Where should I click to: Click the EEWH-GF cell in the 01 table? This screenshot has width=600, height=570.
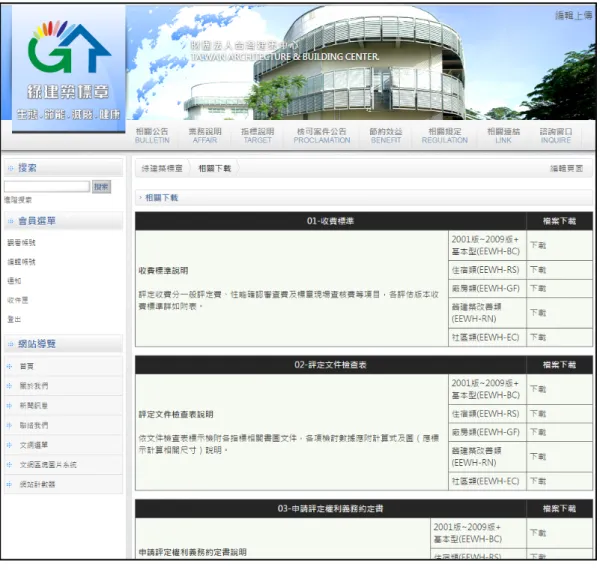tap(486, 288)
